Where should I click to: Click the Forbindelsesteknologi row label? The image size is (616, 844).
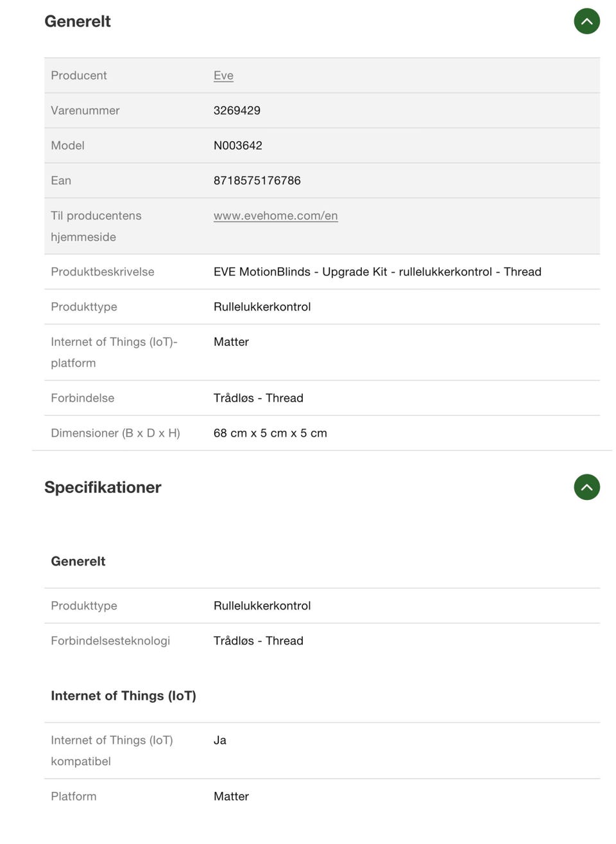[x=110, y=641]
